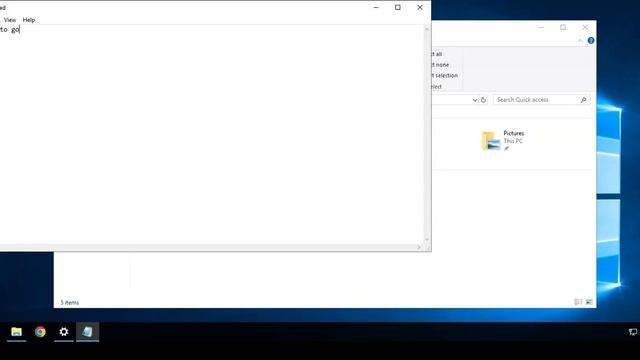Switch Explorer to details view icon
Image resolution: width=640 pixels, height=360 pixels.
[x=578, y=302]
